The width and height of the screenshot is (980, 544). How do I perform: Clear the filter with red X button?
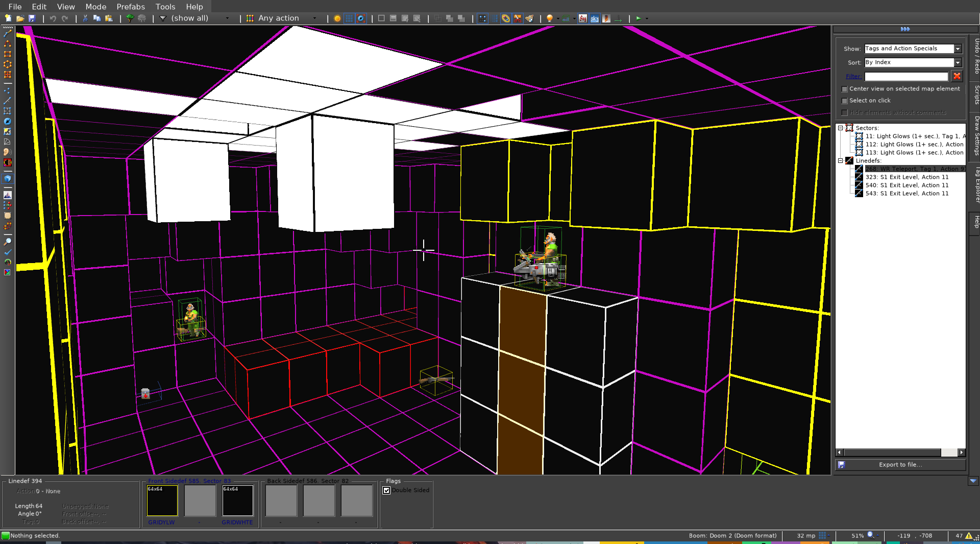[x=957, y=76]
